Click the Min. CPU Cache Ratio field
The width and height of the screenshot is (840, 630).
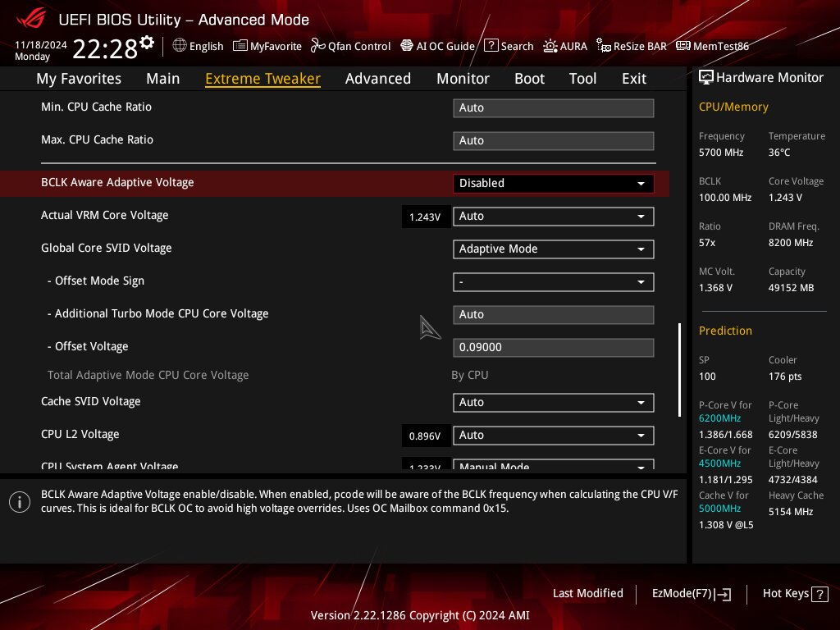(554, 107)
